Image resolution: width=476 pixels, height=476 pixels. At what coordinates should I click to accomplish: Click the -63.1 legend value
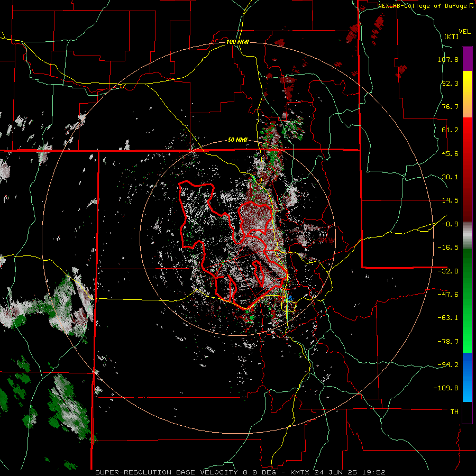point(448,318)
